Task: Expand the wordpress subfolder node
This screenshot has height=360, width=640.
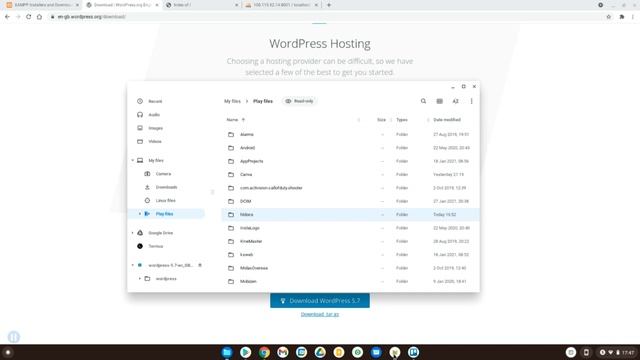Action: point(140,279)
